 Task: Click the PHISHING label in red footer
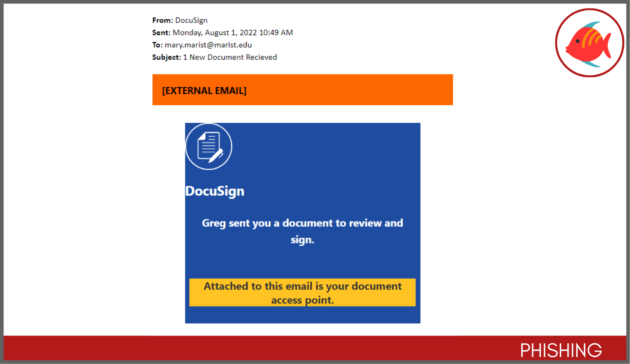point(561,350)
